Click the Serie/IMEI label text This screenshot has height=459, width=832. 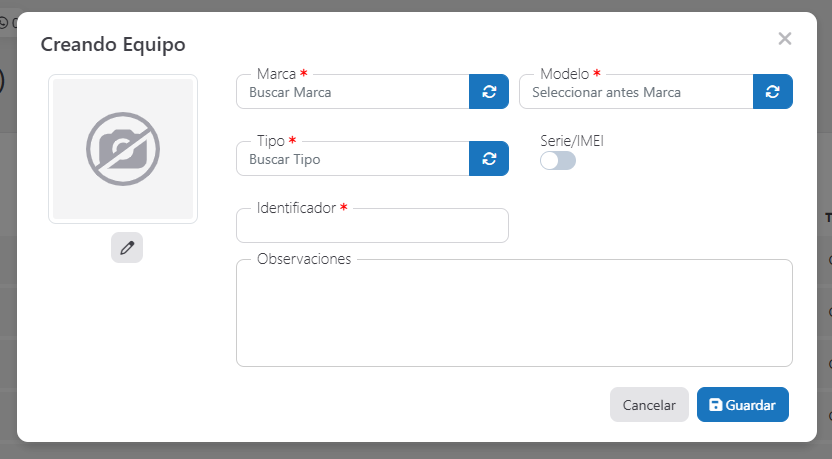tap(571, 141)
